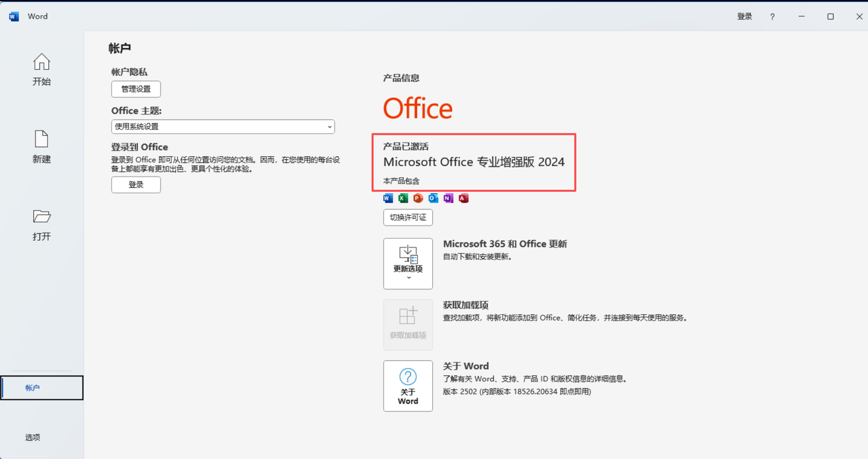
Task: Click the 获取加载项 heading text
Action: pos(465,305)
